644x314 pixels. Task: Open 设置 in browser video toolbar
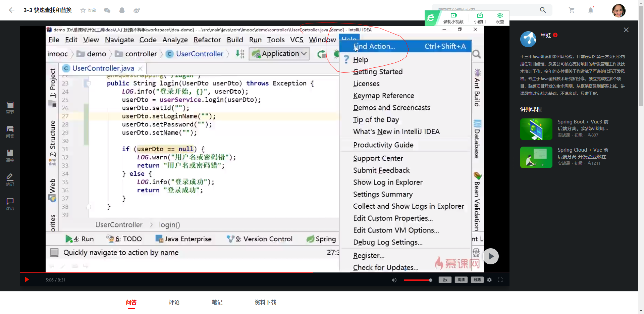coord(500,18)
